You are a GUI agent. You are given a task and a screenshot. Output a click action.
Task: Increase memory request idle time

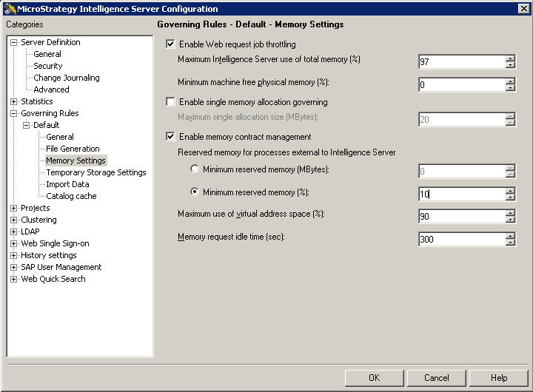510,236
